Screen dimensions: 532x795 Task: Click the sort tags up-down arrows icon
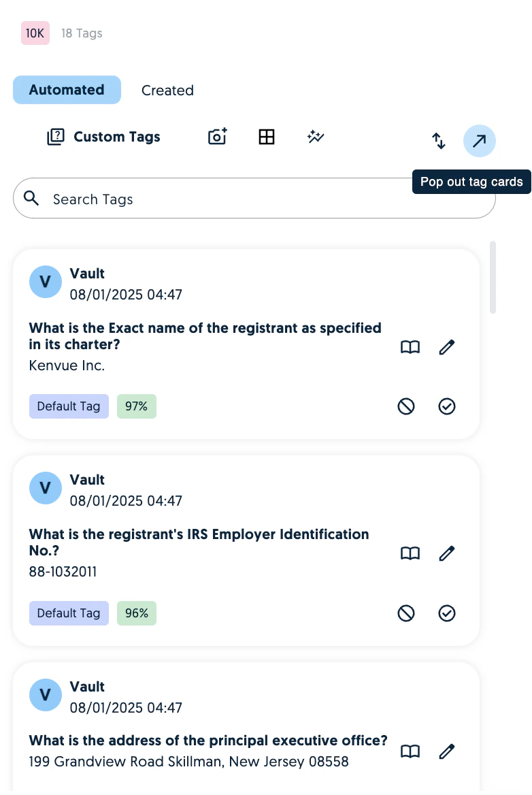tap(438, 140)
